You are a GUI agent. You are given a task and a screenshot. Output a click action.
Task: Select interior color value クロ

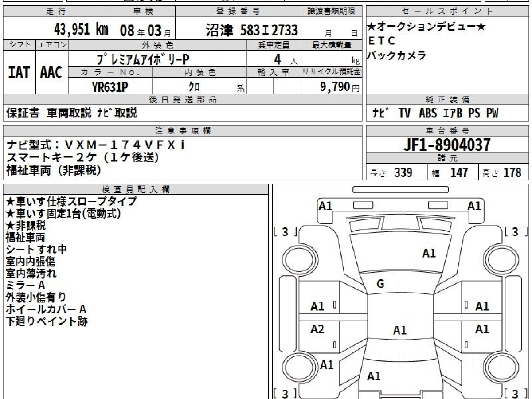tap(194, 87)
